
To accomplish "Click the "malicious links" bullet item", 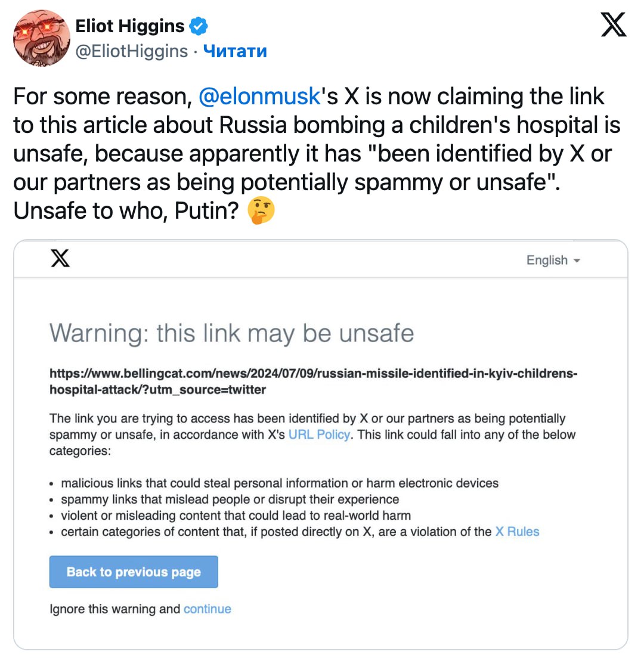I will pyautogui.click(x=280, y=483).
